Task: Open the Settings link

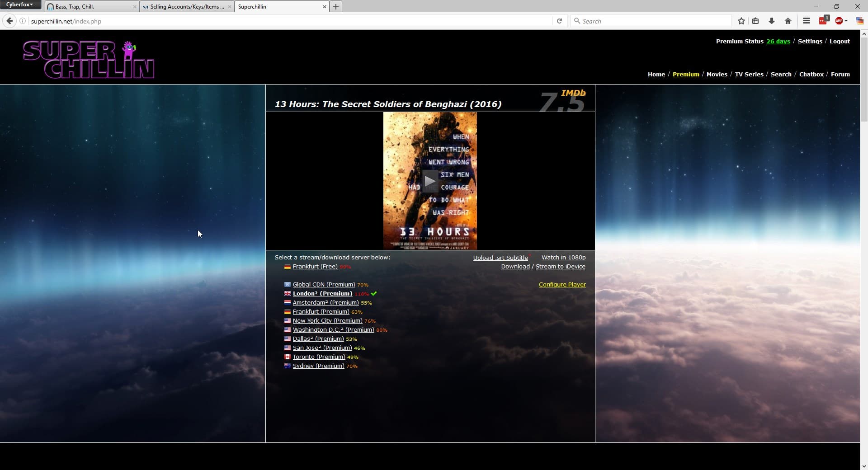Action: pos(810,41)
